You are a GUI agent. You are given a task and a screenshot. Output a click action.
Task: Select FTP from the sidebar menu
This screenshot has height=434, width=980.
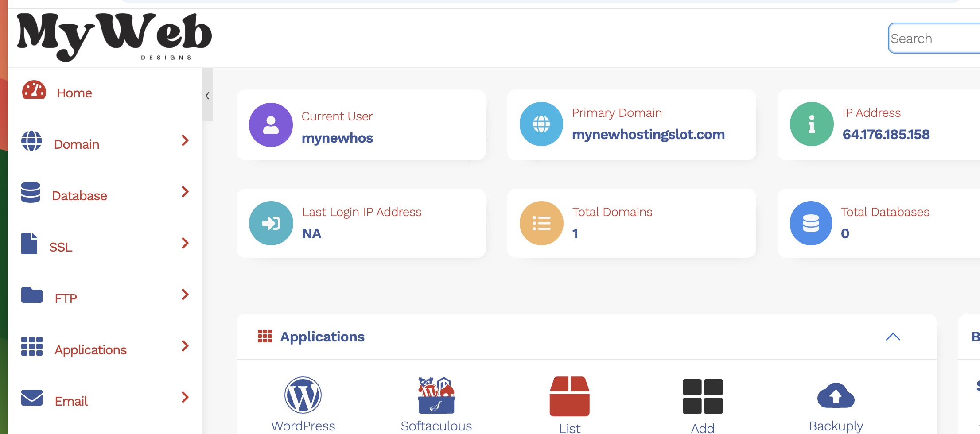click(66, 298)
